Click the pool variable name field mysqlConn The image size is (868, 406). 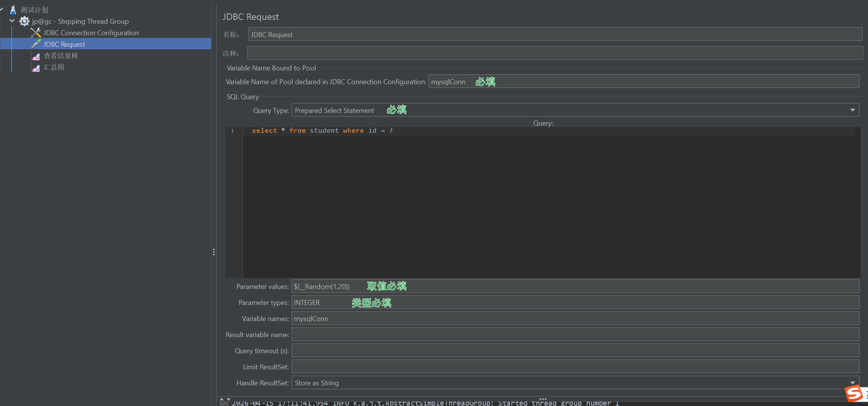(x=644, y=82)
